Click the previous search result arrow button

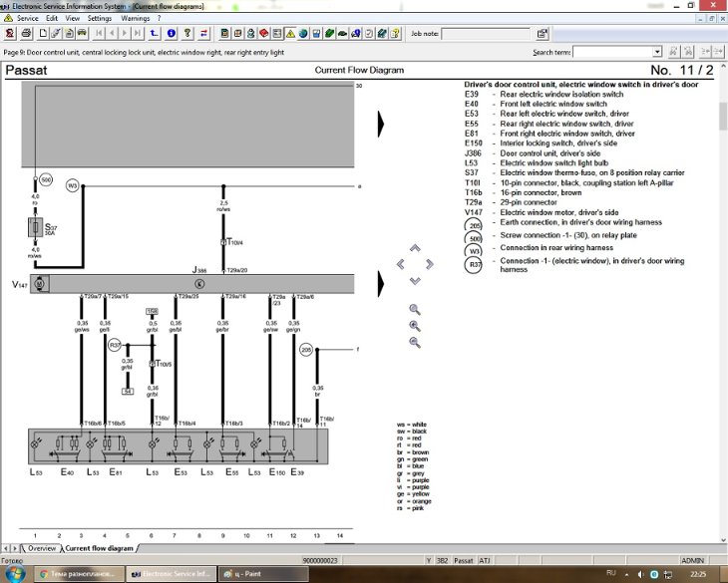[705, 52]
